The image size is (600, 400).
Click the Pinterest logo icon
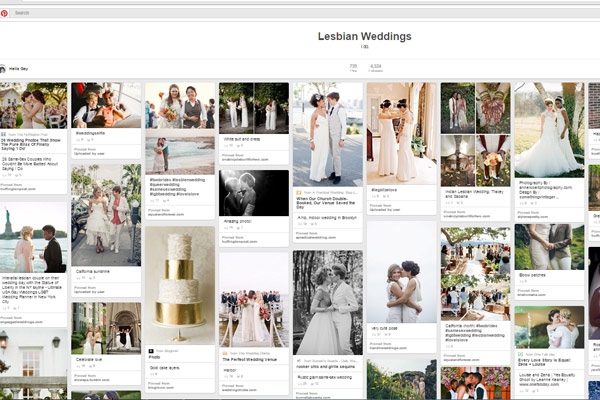6,13
